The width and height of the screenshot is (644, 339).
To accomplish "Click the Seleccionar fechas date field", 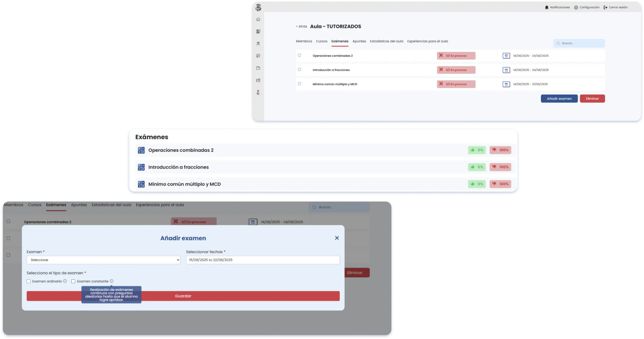I will click(263, 260).
